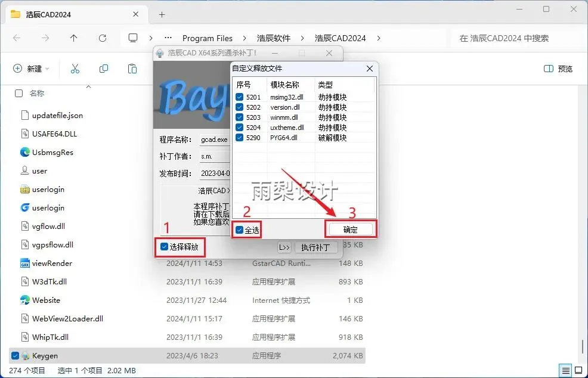Click the 类型 column header
This screenshot has width=588, height=378.
click(x=344, y=85)
